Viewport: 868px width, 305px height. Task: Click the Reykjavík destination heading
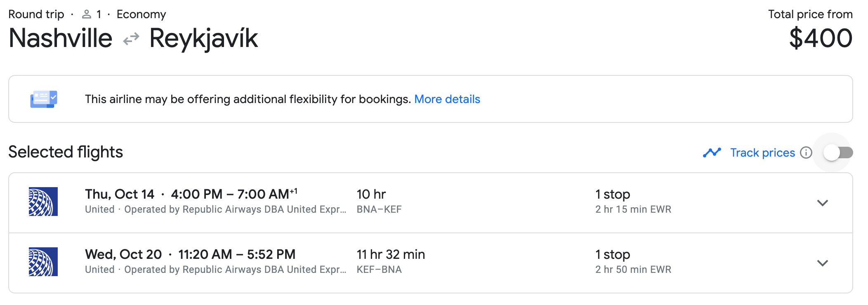(203, 38)
